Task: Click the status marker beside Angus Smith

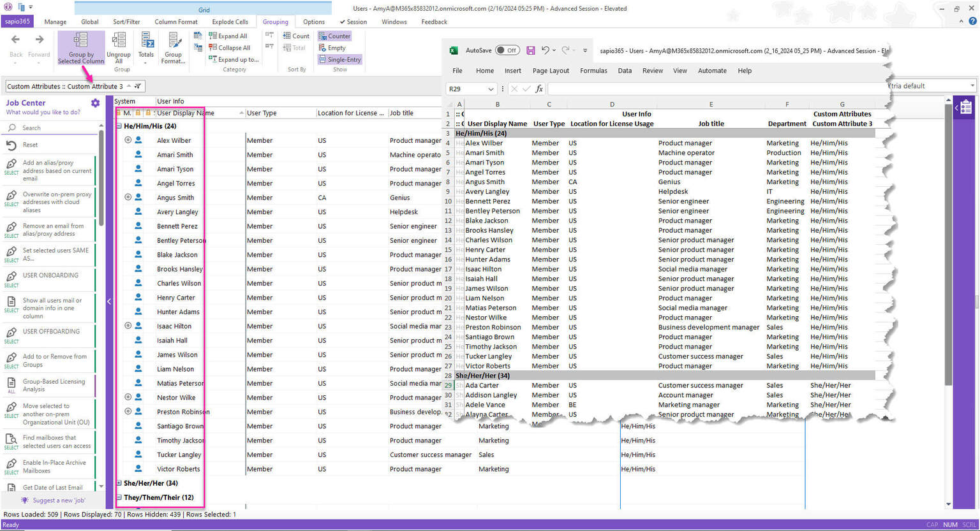Action: [128, 197]
